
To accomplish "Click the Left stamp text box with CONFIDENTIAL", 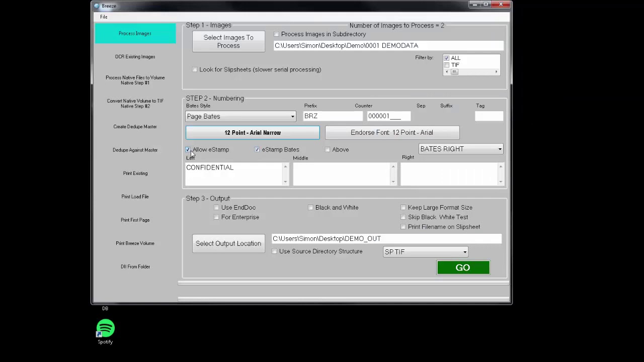I will [234, 173].
